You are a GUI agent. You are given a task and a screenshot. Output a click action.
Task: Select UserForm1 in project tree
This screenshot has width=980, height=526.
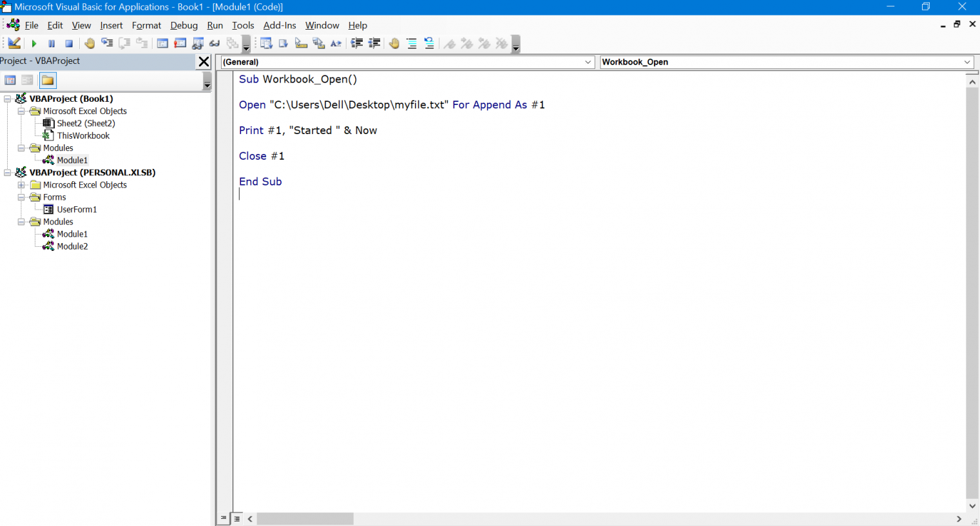coord(77,209)
